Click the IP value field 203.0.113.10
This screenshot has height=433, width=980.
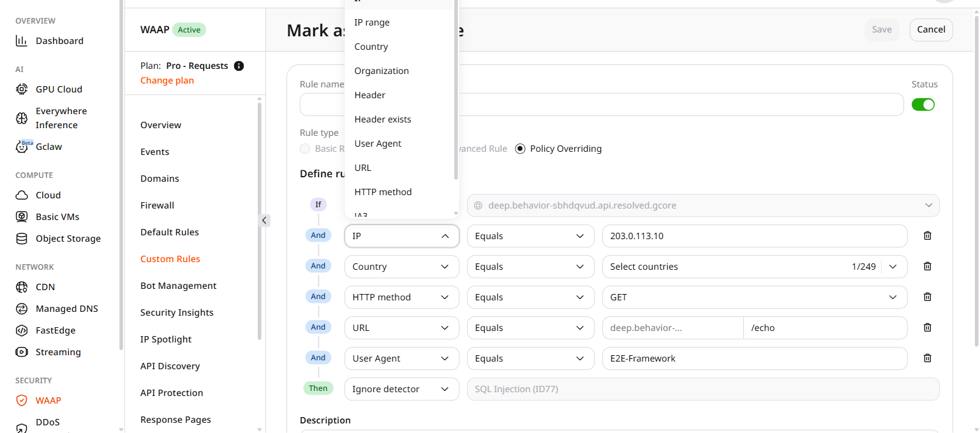coord(755,236)
